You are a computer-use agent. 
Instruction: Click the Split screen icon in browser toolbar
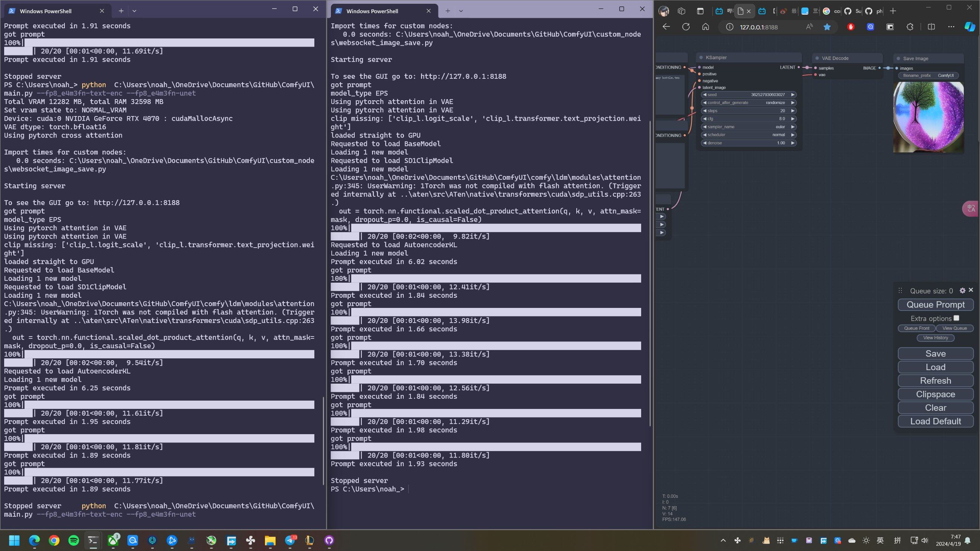(x=931, y=27)
